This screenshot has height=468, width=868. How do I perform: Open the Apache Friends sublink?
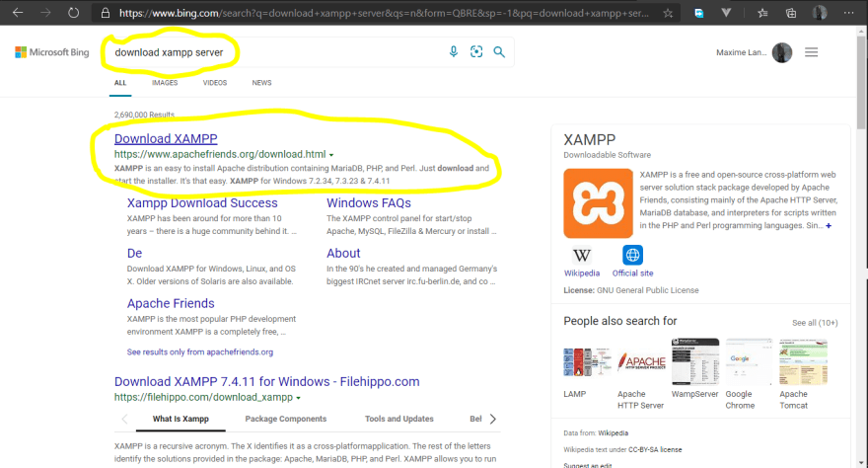tap(171, 303)
